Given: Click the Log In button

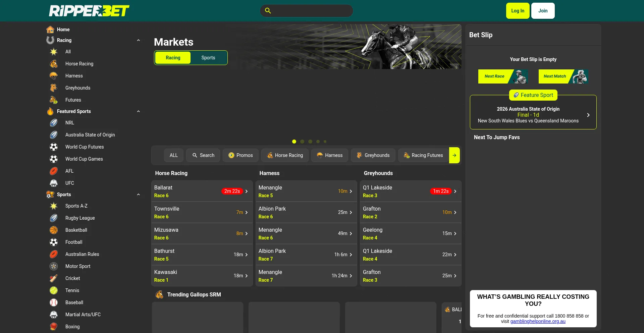Looking at the screenshot, I should 518,11.
